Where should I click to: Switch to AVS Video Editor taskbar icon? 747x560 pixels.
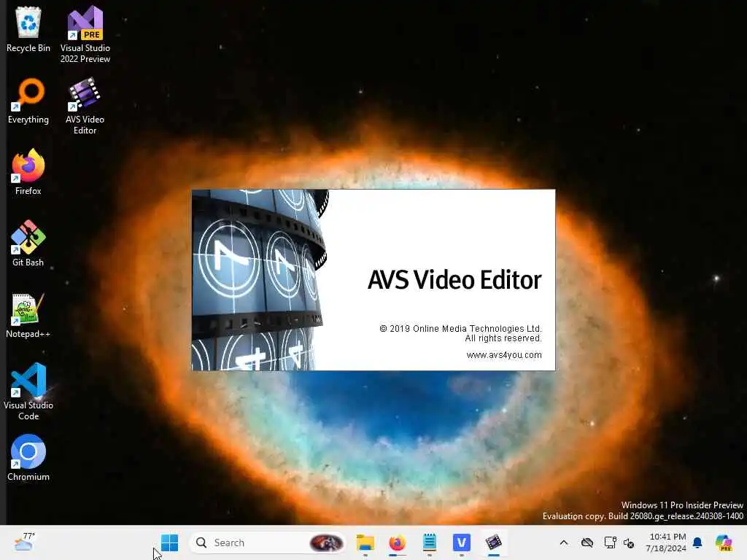point(494,542)
